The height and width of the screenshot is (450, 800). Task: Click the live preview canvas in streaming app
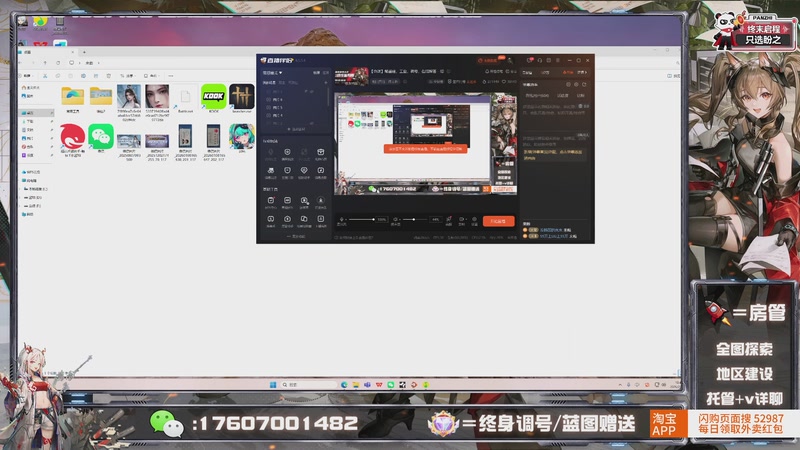(426, 144)
